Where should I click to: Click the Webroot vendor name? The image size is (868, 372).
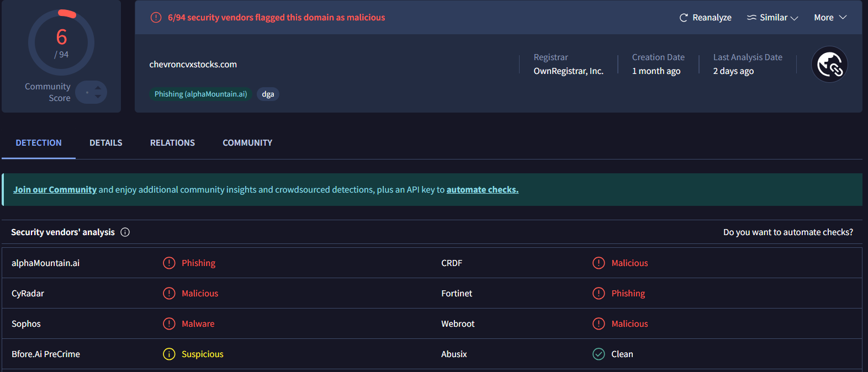click(x=458, y=324)
